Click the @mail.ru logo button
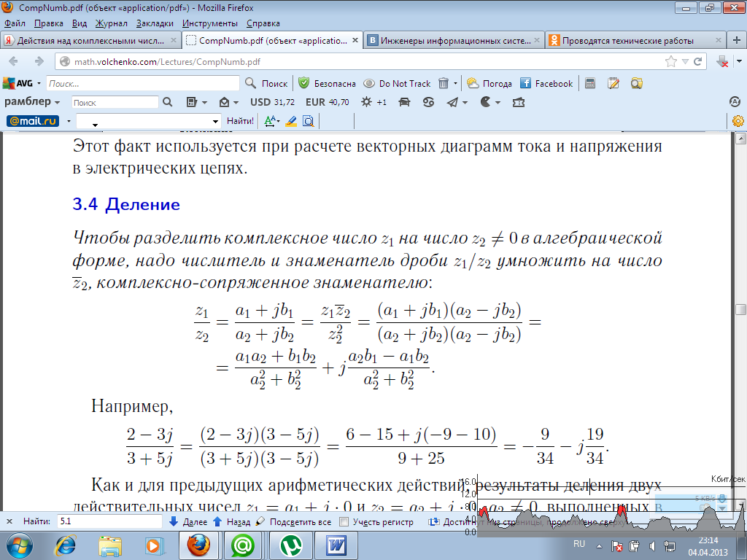This screenshot has width=747, height=560. 33,121
